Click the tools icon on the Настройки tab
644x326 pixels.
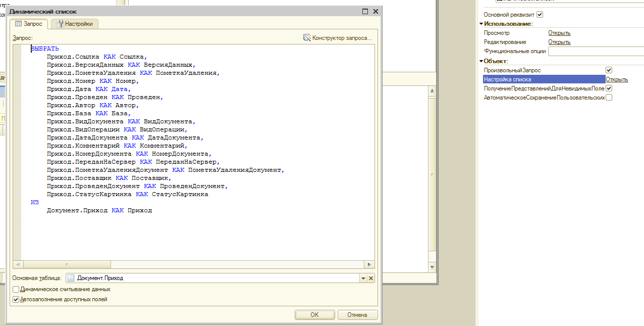[60, 24]
